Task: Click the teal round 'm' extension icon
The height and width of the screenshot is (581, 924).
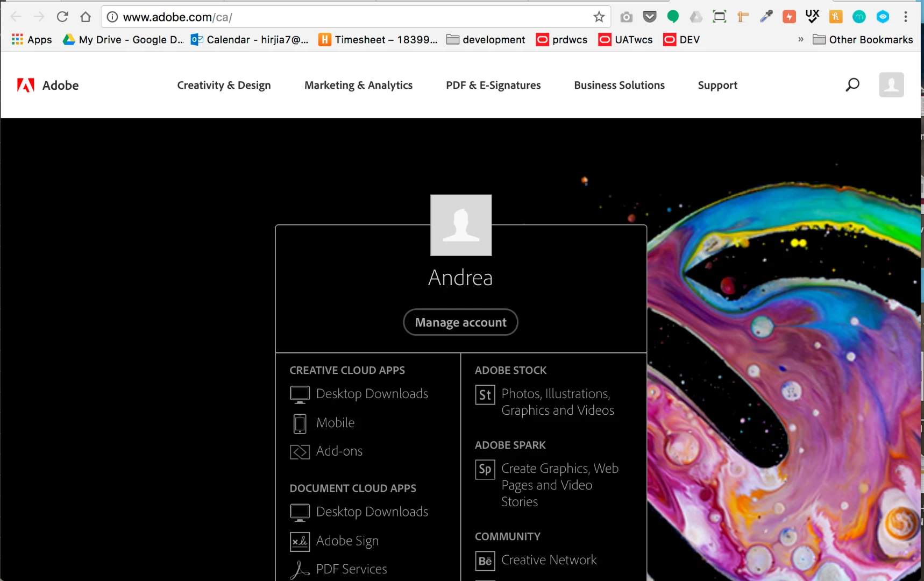Action: [859, 17]
